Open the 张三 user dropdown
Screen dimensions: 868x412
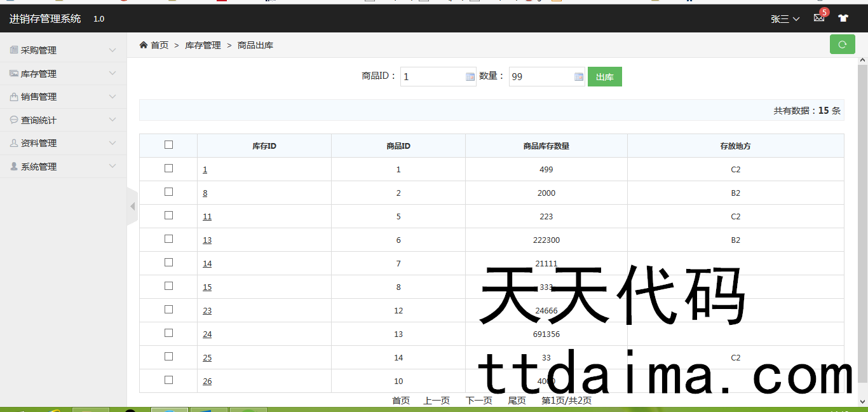tap(785, 19)
